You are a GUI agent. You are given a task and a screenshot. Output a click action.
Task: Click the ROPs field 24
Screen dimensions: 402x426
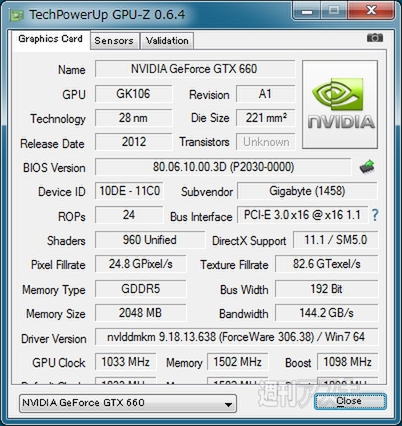129,215
